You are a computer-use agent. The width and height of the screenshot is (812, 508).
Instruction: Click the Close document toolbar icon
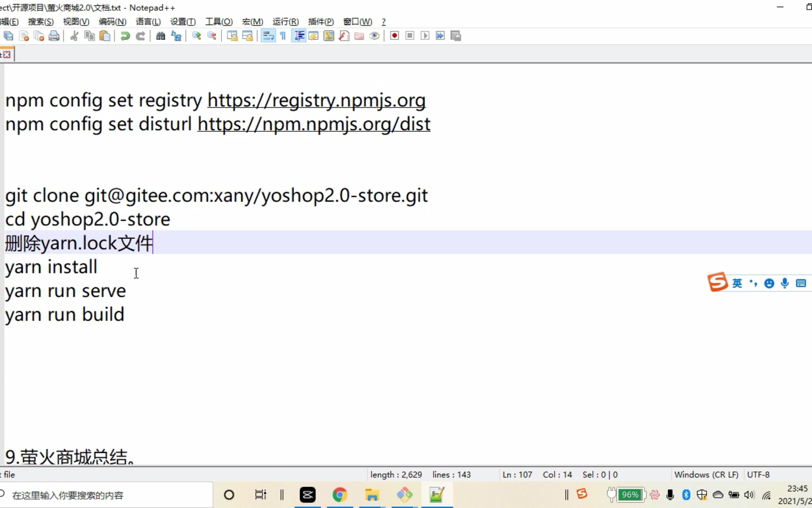pyautogui.click(x=24, y=36)
